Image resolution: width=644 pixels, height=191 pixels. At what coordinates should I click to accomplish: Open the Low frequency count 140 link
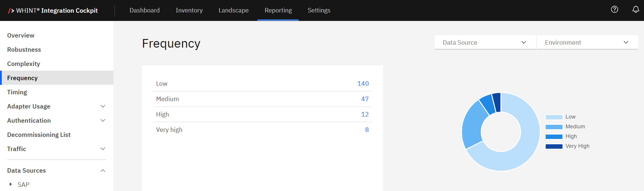point(363,84)
